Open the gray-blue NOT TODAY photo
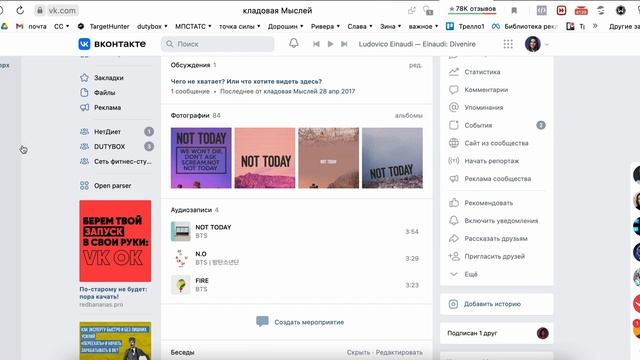 (393, 158)
